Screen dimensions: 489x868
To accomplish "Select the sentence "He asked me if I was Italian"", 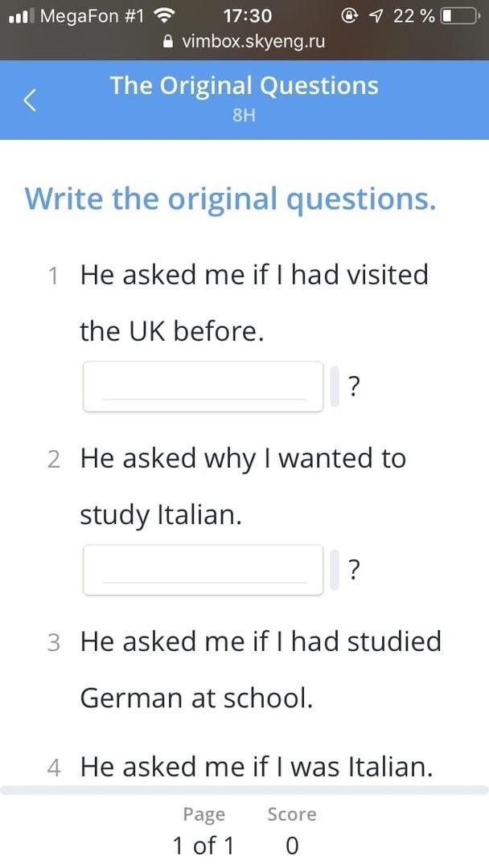I will [257, 767].
